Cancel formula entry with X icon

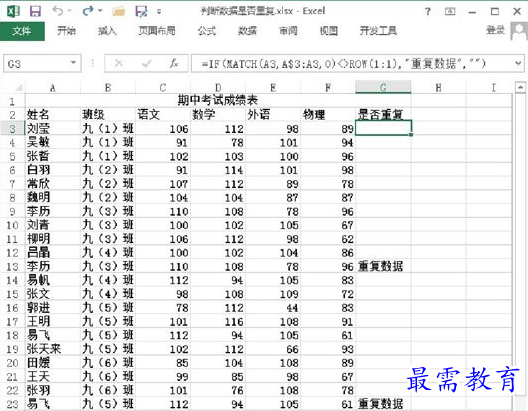pos(119,63)
